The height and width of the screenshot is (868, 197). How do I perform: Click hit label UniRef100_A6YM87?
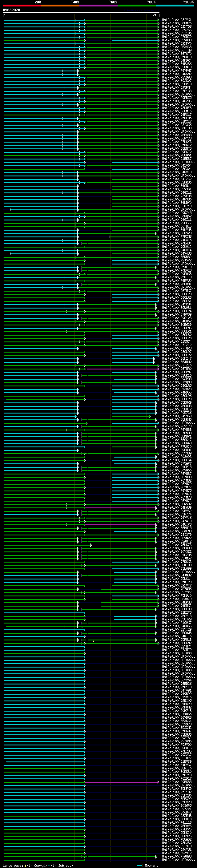coord(177,474)
